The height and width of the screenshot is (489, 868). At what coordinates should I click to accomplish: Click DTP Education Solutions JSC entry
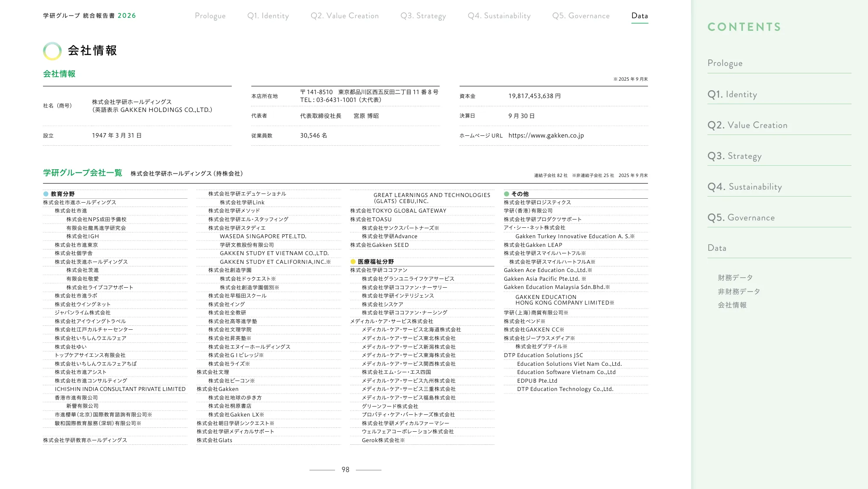tap(543, 355)
